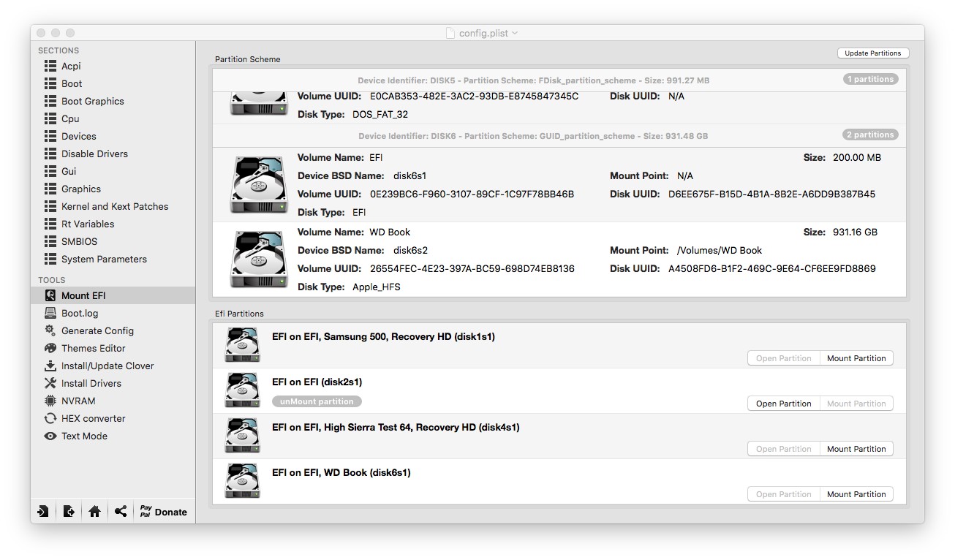
Task: Open Partition for EFI on disk2s1
Action: pyautogui.click(x=784, y=404)
